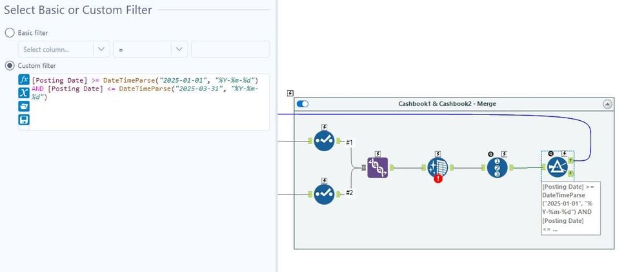This screenshot has height=272, width=644.
Task: Open the fx functions list icon
Action: [24, 79]
